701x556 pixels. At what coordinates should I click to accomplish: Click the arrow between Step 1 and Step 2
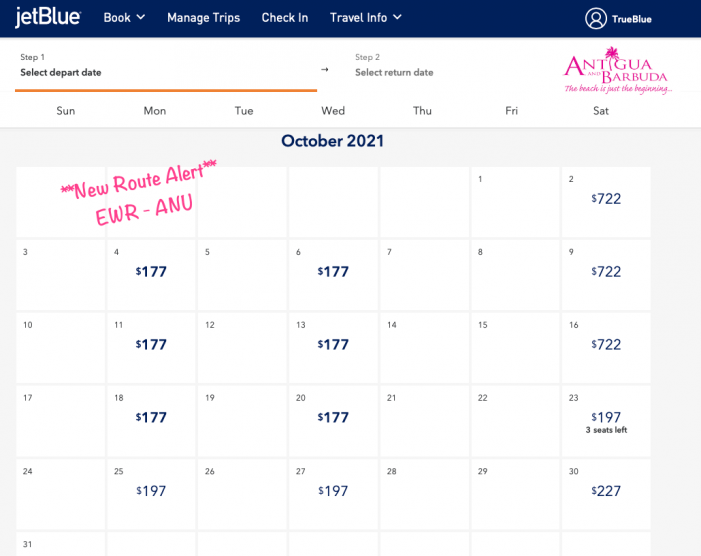pos(324,69)
